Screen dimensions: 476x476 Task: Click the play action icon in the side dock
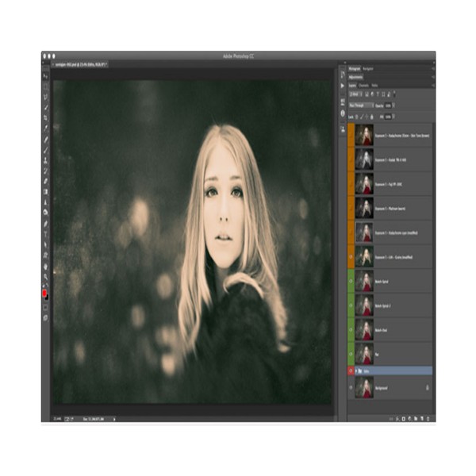343,84
